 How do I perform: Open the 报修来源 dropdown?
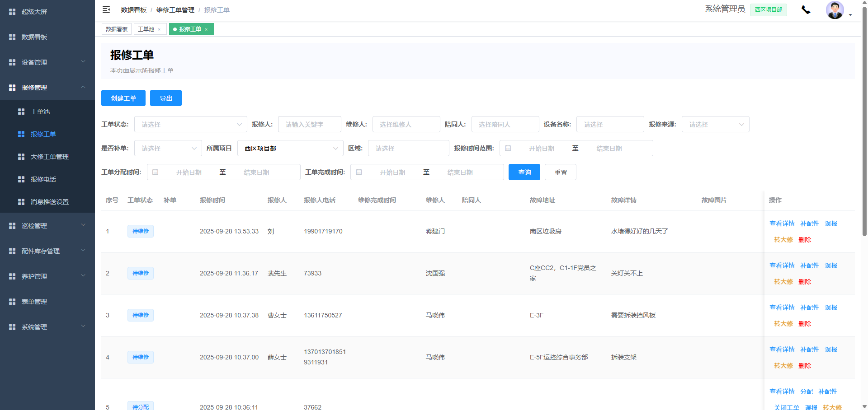point(715,124)
